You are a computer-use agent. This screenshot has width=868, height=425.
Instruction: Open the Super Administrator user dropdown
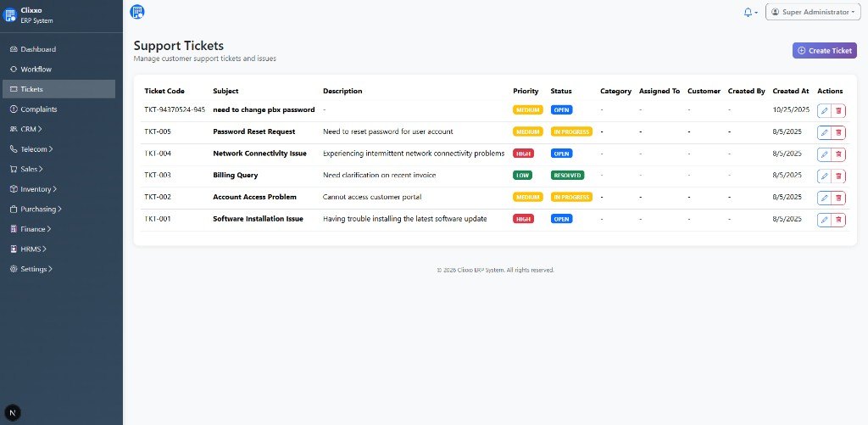[813, 12]
